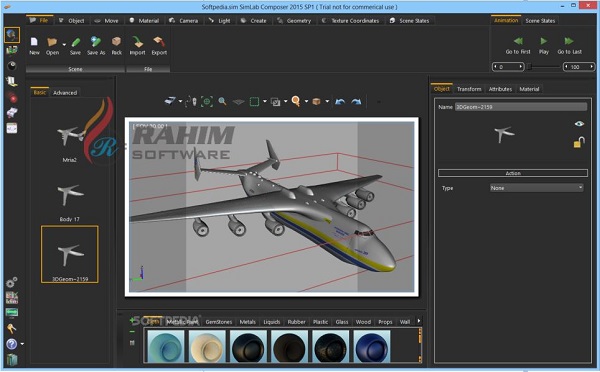Open dropdown arrow next to Open button
Viewport: 600px width, 372px height.
(x=64, y=44)
